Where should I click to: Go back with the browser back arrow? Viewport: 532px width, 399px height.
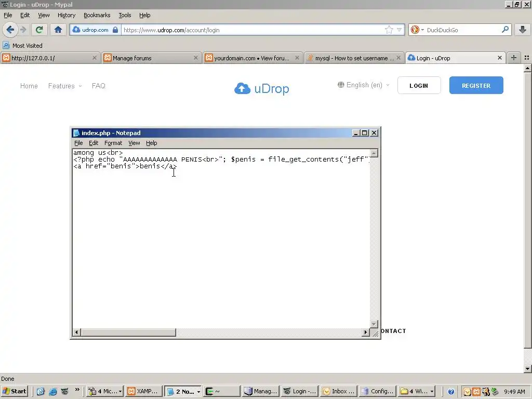pyautogui.click(x=10, y=30)
